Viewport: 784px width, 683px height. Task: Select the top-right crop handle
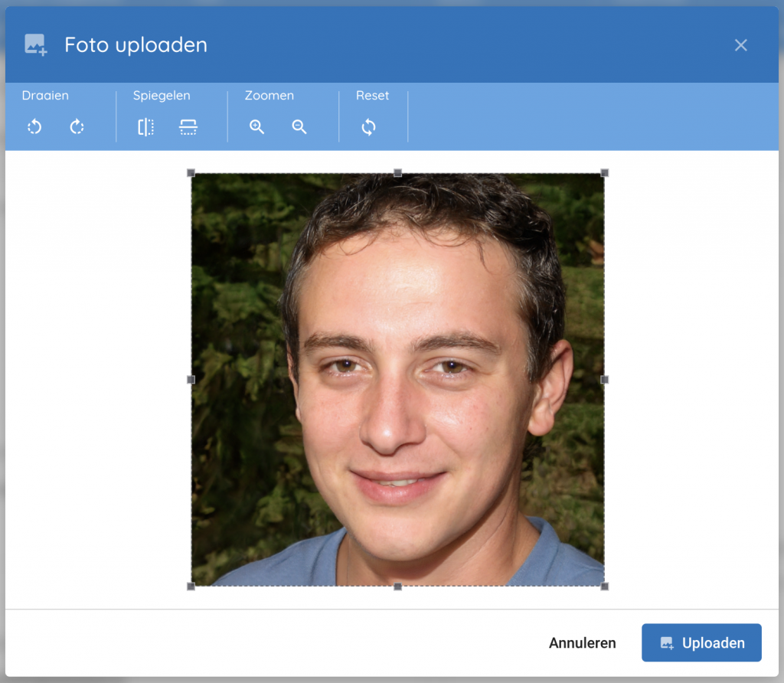[x=604, y=173]
